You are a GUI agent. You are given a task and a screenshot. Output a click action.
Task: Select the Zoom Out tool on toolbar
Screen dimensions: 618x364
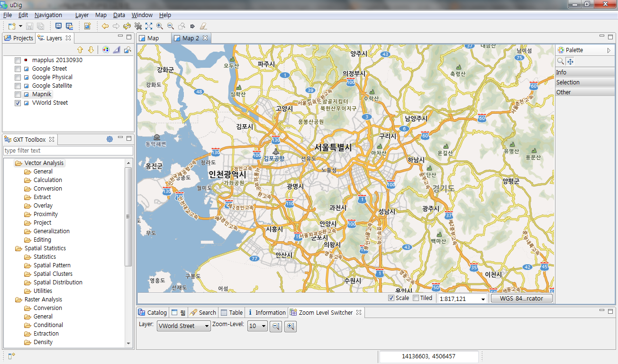click(171, 26)
